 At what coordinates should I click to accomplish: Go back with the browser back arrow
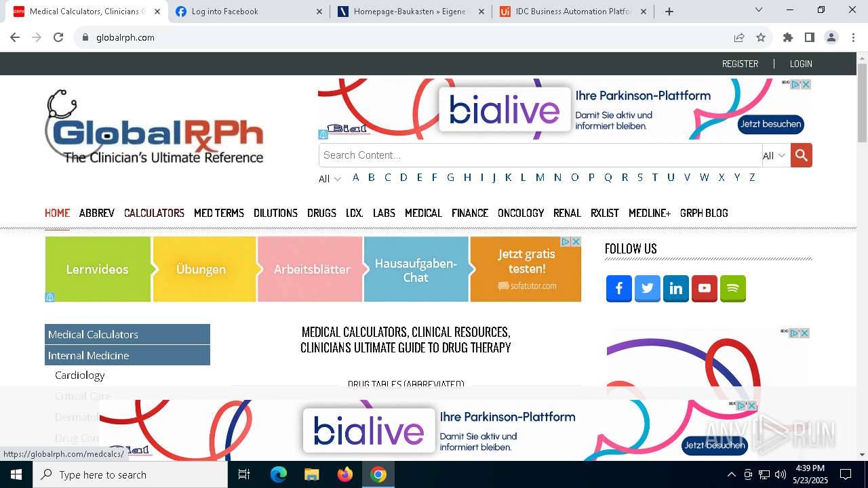15,37
